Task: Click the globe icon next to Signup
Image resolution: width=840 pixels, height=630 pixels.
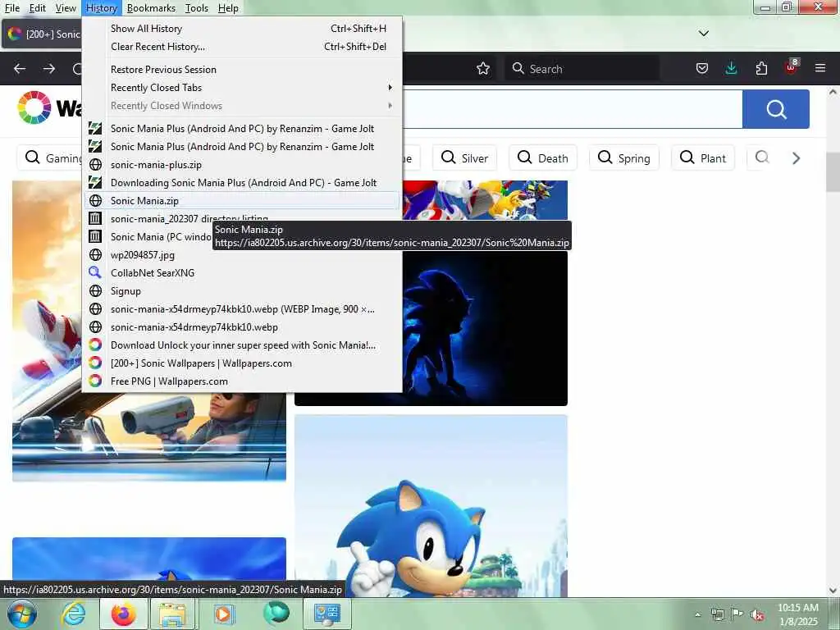Action: coord(95,291)
